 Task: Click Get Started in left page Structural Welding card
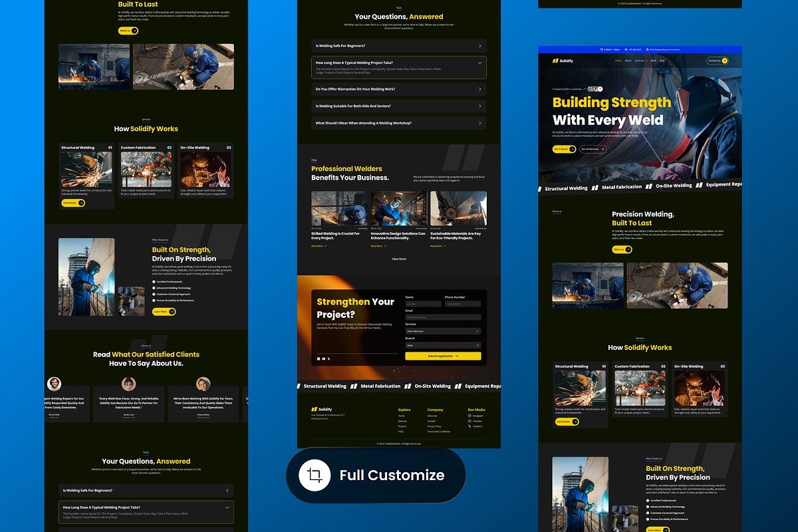click(73, 203)
